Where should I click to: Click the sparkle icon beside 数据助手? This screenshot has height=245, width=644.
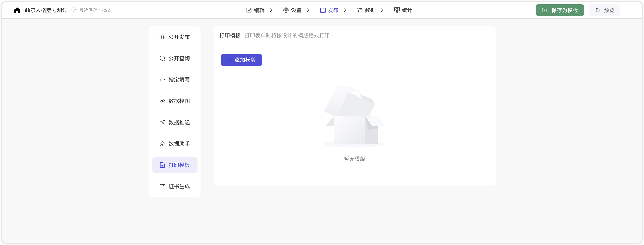pos(162,144)
